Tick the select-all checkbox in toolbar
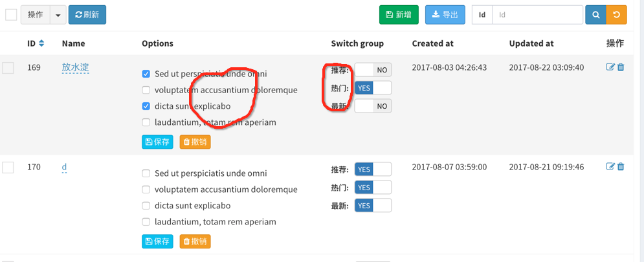The image size is (644, 262). tap(11, 15)
